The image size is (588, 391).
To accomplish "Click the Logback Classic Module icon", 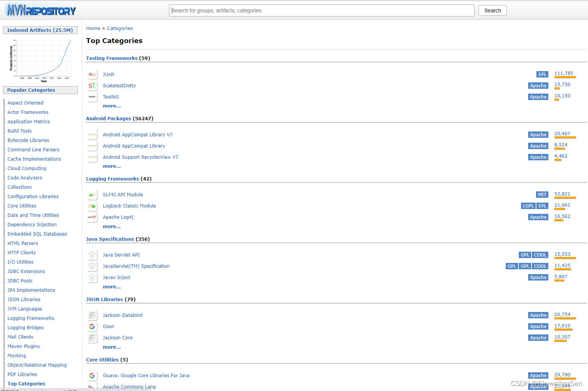I will pyautogui.click(x=92, y=206).
